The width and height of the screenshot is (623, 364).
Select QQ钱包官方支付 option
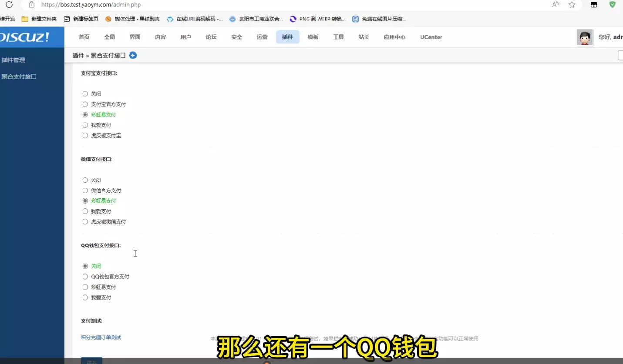pyautogui.click(x=85, y=277)
